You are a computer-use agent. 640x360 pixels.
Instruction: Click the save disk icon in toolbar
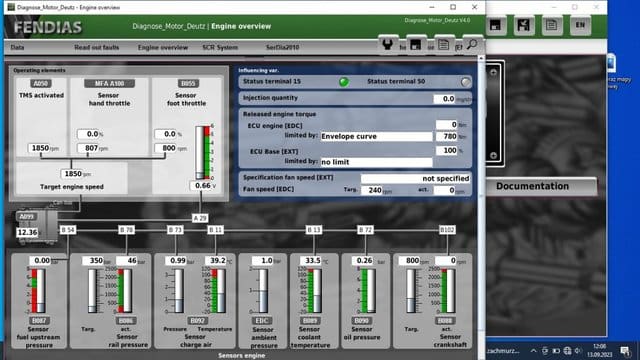tap(416, 44)
